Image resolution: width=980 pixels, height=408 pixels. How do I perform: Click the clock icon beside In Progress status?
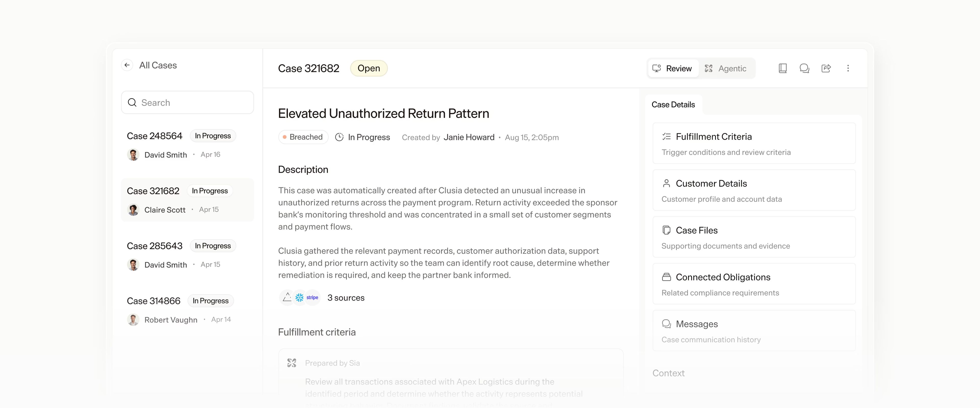339,137
